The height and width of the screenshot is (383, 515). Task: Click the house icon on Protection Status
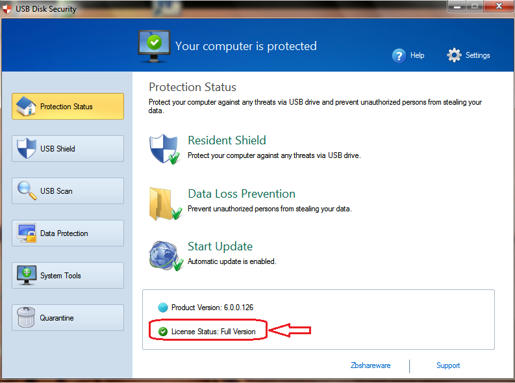click(x=26, y=106)
